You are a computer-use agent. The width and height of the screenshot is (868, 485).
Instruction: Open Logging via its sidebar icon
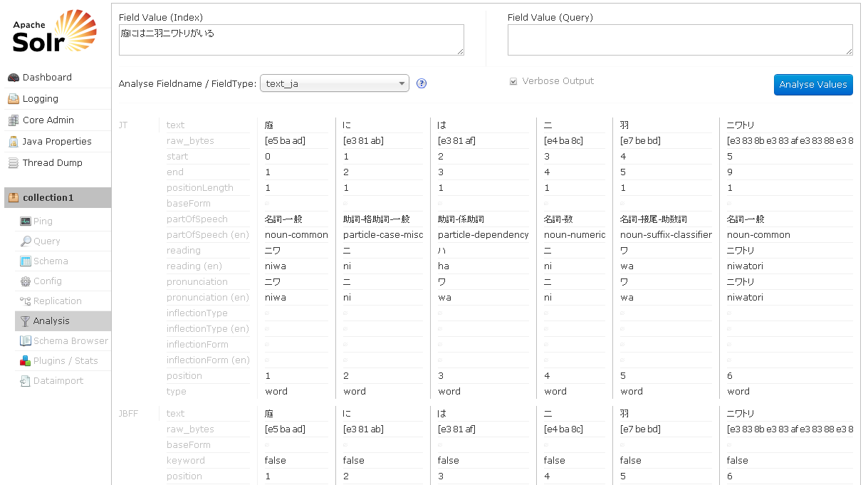tap(14, 99)
